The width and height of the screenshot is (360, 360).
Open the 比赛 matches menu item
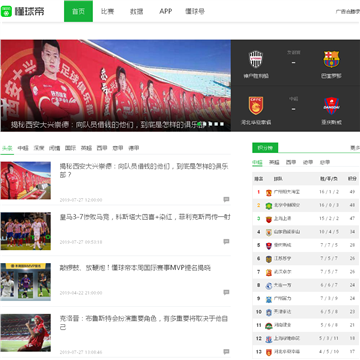point(107,11)
